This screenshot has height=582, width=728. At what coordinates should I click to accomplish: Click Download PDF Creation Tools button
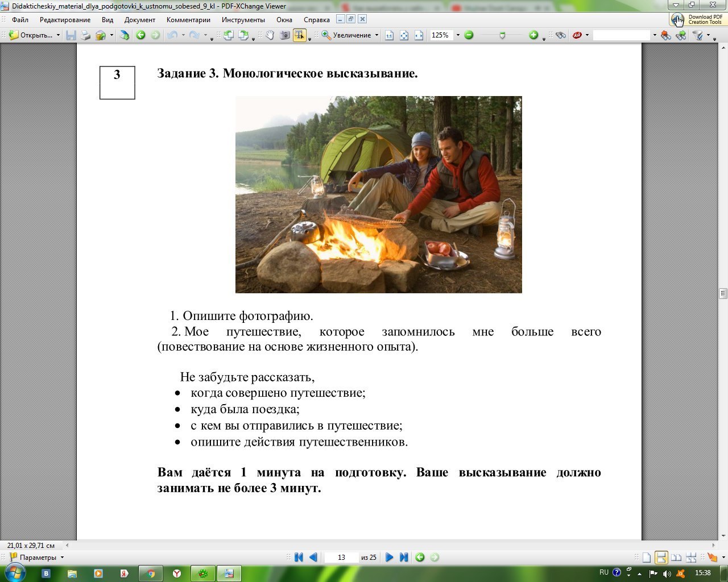pos(697,19)
